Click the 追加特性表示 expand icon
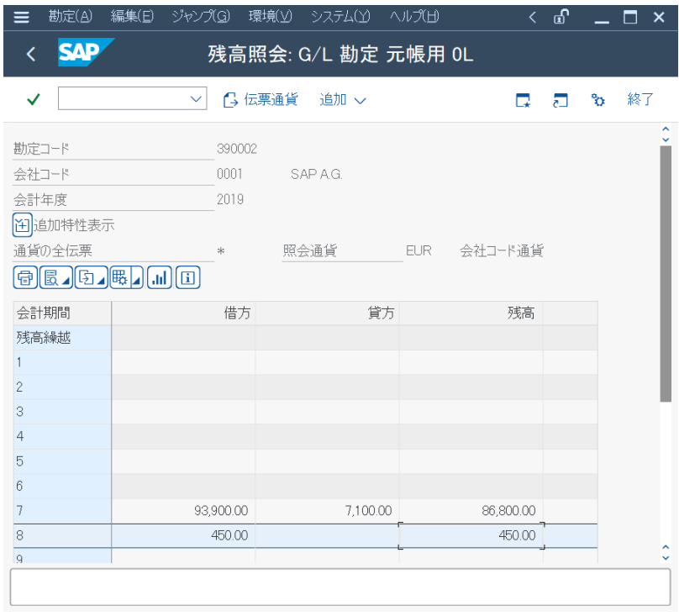This screenshot has width=679, height=616. 22,225
